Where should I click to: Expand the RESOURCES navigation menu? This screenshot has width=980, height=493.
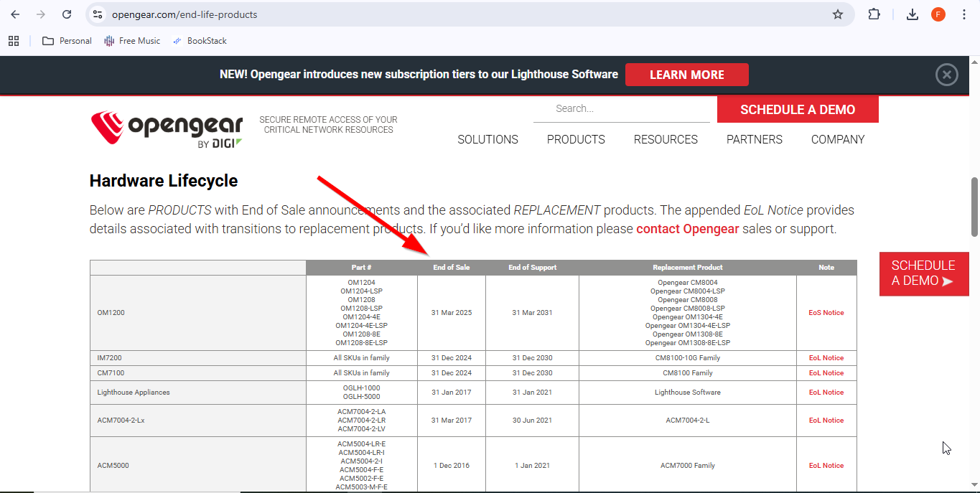pyautogui.click(x=666, y=139)
